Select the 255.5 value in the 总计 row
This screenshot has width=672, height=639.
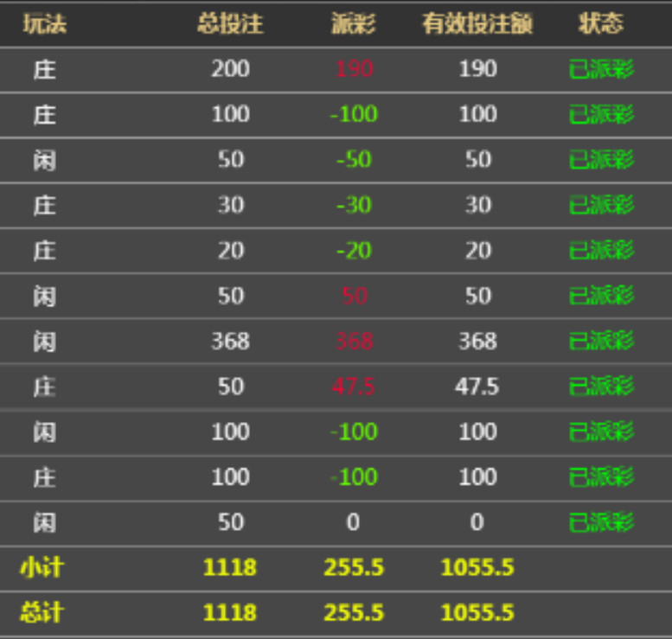point(354,612)
